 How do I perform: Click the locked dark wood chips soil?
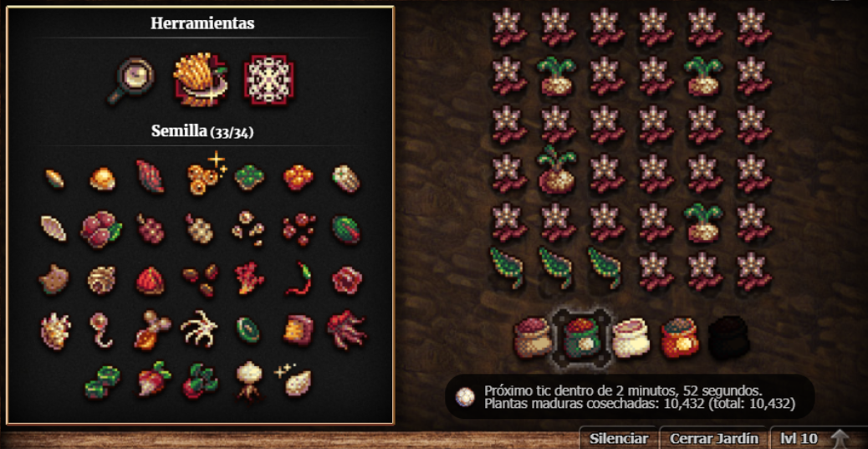click(728, 337)
